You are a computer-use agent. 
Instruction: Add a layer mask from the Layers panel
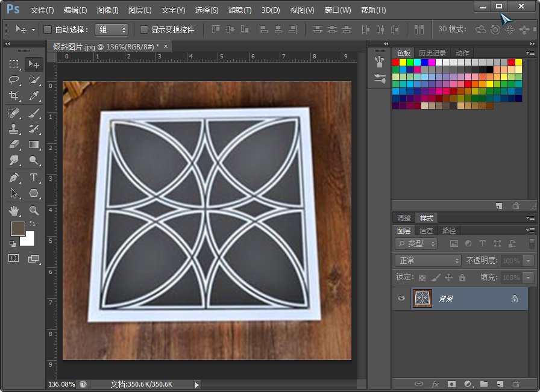point(451,384)
